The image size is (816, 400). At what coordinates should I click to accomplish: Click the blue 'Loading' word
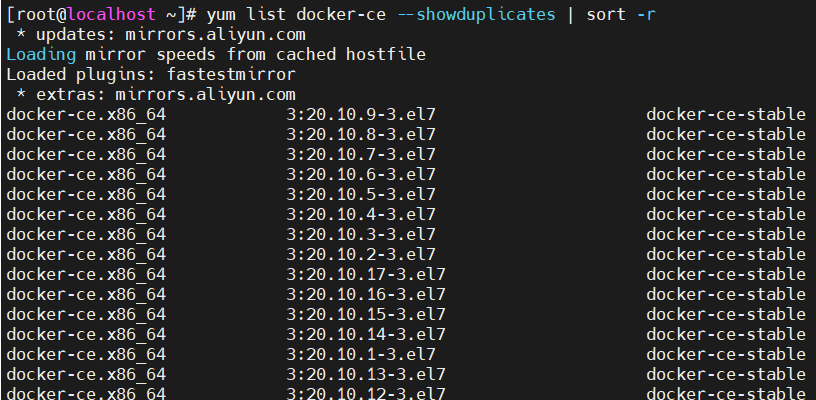pyautogui.click(x=41, y=55)
